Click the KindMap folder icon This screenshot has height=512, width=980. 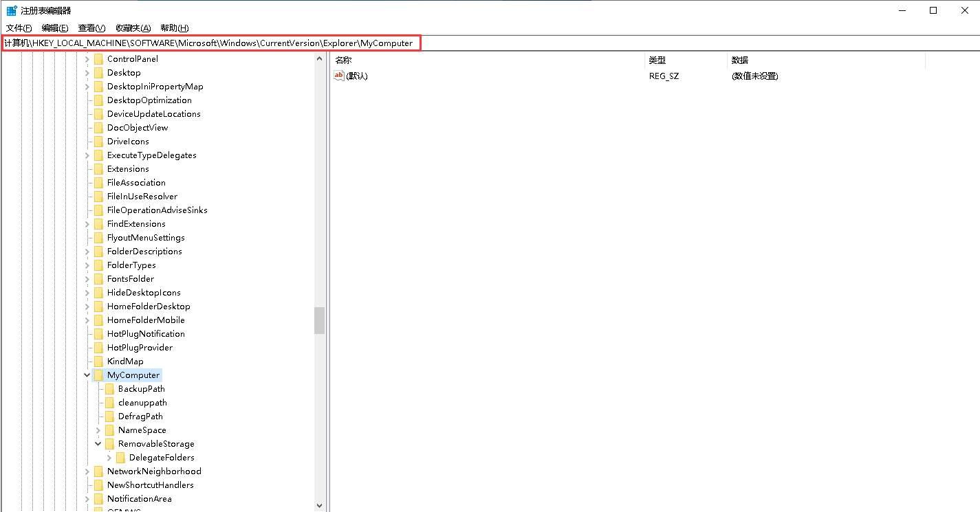pyautogui.click(x=98, y=361)
